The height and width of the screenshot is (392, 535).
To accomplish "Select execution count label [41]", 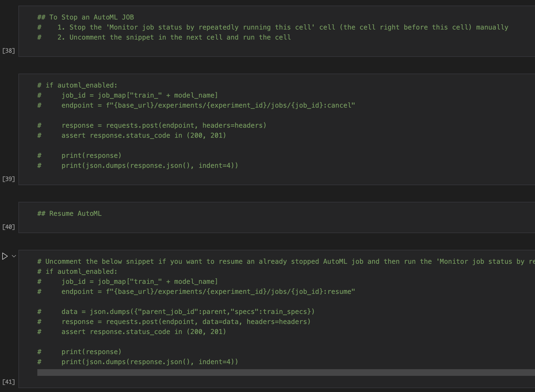I will click(9, 382).
